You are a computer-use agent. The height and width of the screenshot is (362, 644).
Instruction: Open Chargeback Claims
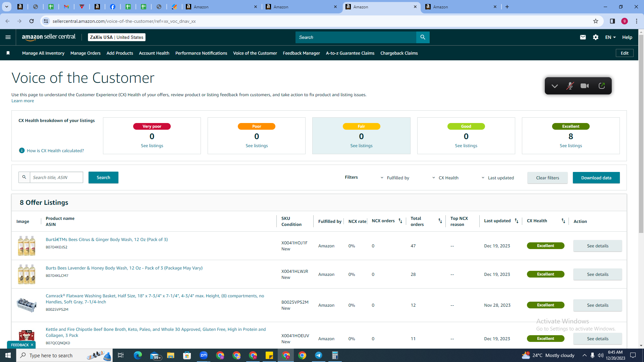[x=399, y=53]
